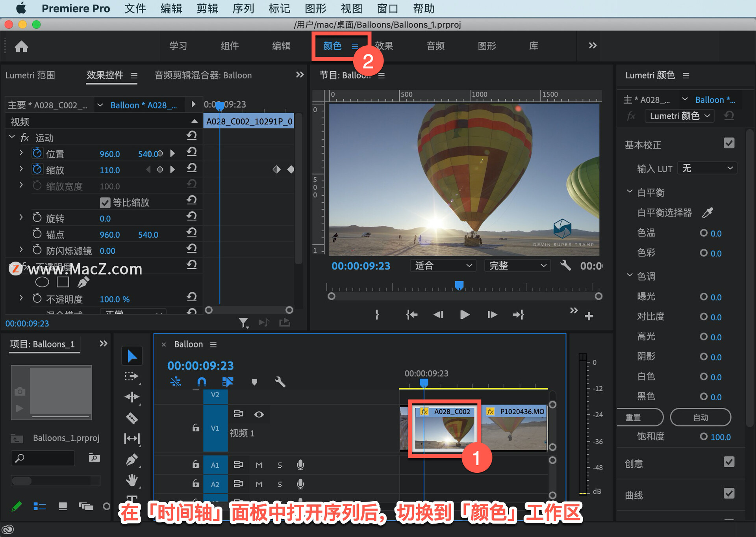Click project search input field

pyautogui.click(x=43, y=458)
